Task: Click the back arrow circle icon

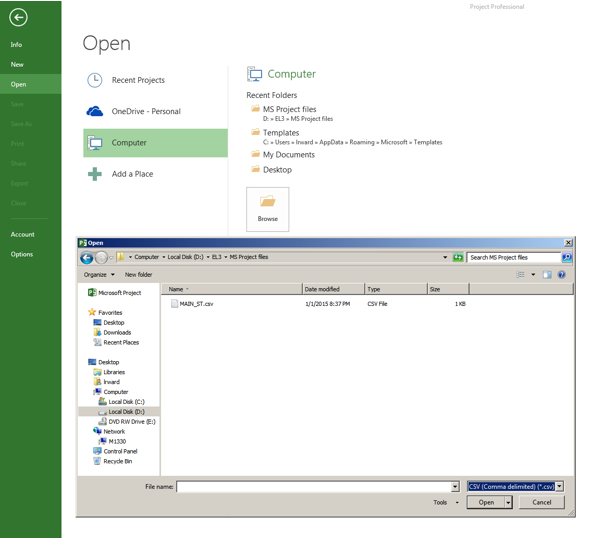Action: [18, 17]
